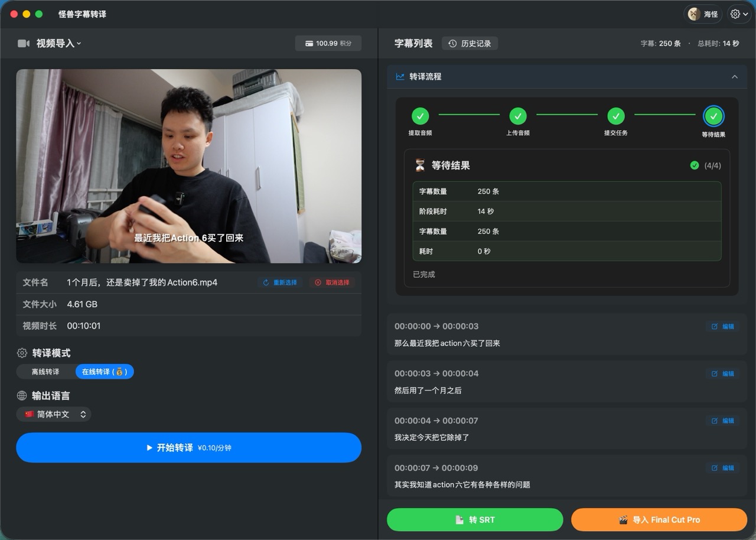This screenshot has width=756, height=540.
Task: Click the progress line between 上传音频 and 提交任务
Action: pos(567,116)
